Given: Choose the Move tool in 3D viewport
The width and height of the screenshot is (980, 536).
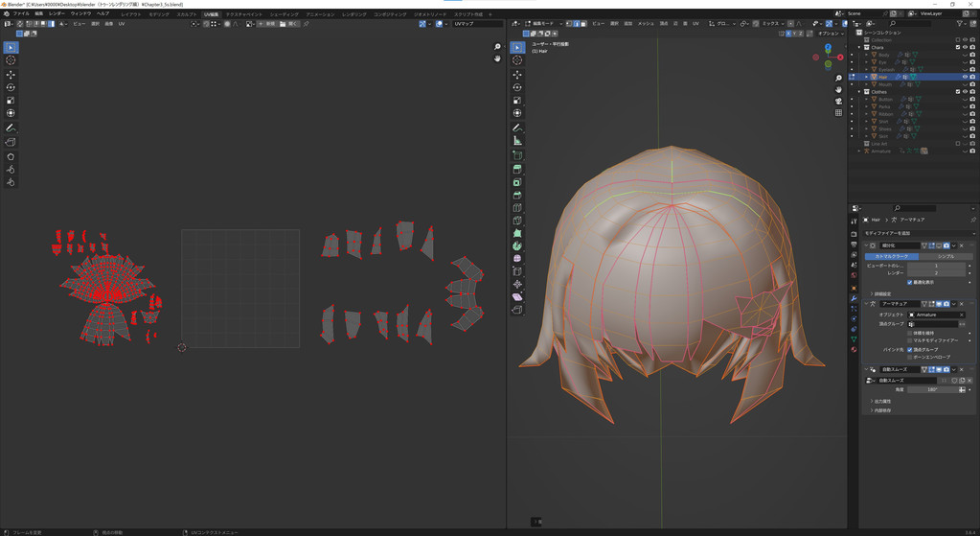Looking at the screenshot, I should tap(517, 75).
